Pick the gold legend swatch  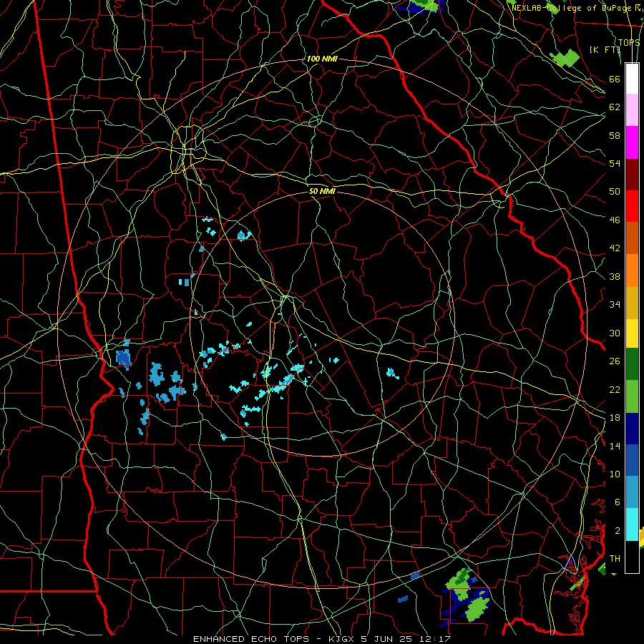632,302
